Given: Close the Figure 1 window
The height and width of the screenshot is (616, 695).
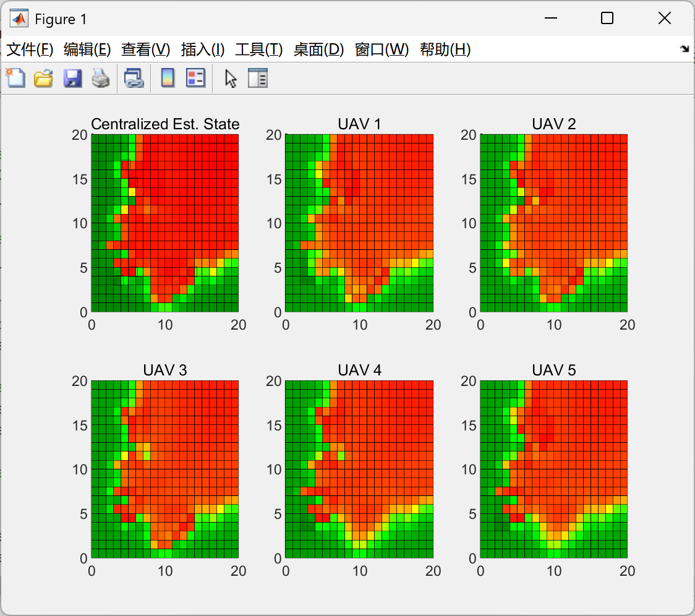Looking at the screenshot, I should 665,18.
